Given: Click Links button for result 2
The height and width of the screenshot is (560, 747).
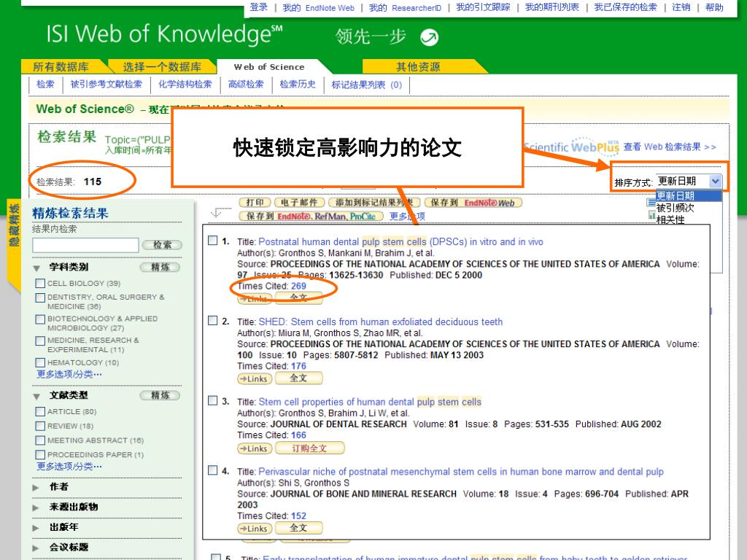Looking at the screenshot, I should (255, 378).
